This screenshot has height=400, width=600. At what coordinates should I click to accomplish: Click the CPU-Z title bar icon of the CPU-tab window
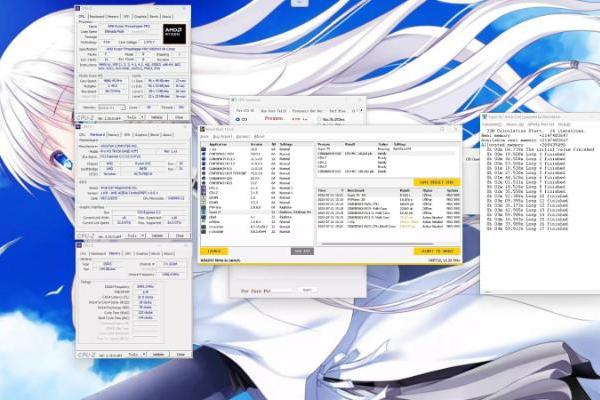point(78,8)
